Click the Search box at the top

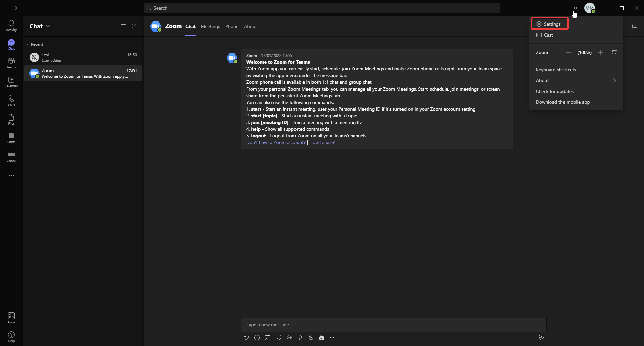322,8
